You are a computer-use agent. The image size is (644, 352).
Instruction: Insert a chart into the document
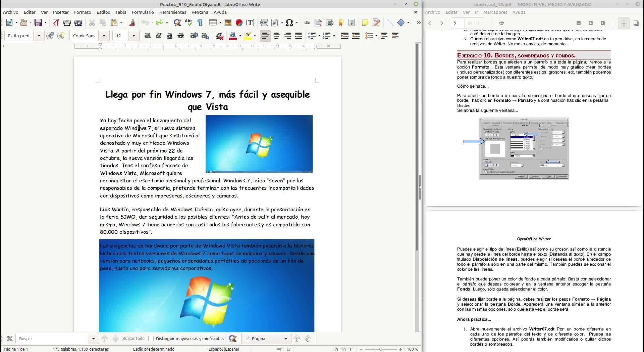pos(239,23)
